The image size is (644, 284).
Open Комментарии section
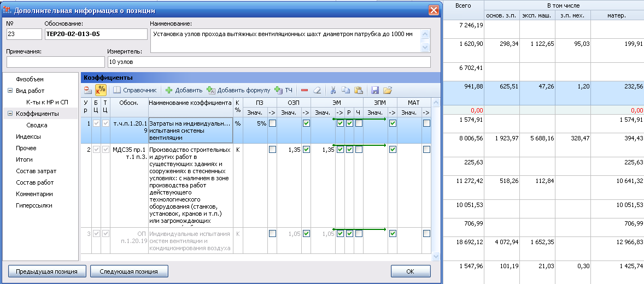click(34, 194)
